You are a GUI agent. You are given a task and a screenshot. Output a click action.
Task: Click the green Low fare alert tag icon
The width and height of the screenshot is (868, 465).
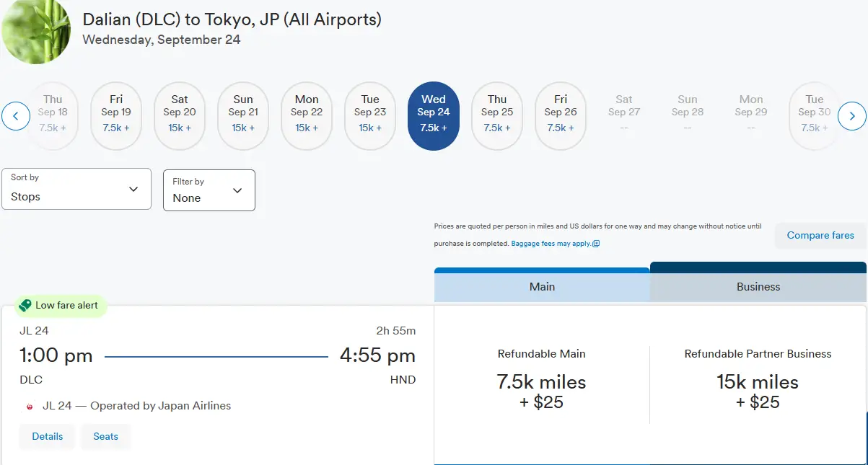tap(25, 306)
